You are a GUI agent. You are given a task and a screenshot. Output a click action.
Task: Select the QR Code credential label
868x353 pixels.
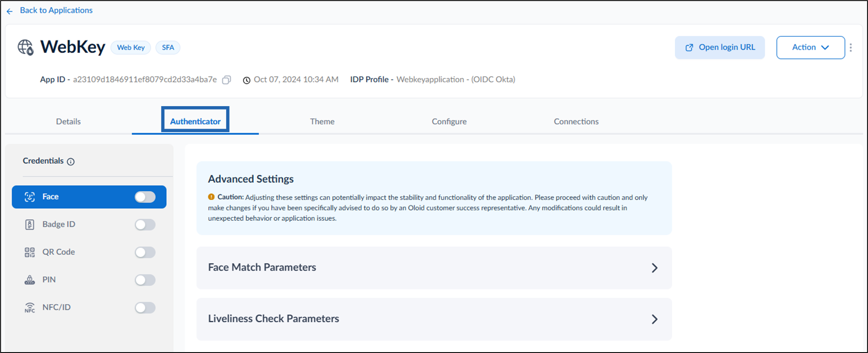click(58, 252)
